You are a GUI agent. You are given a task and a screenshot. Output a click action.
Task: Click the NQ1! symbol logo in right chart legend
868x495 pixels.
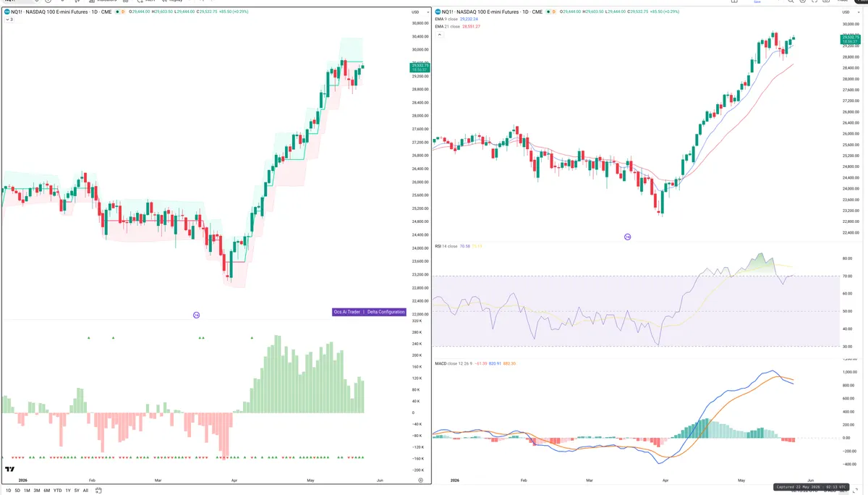[x=438, y=12]
